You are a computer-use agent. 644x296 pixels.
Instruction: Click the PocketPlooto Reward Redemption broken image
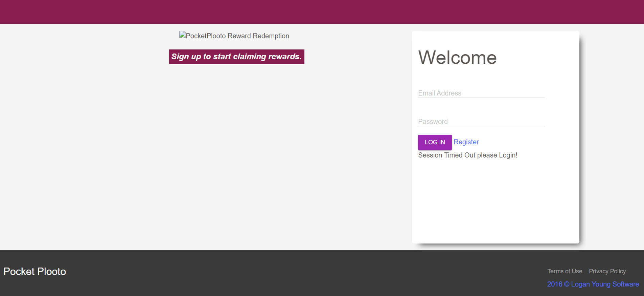234,36
